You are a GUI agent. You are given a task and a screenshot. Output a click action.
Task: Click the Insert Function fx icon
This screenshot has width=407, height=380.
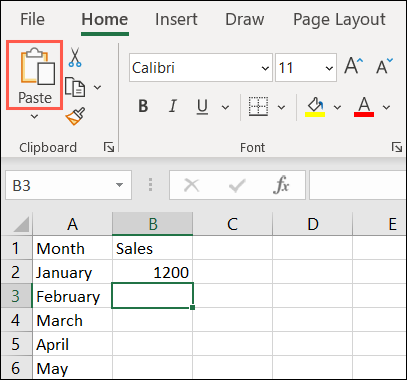tap(281, 185)
